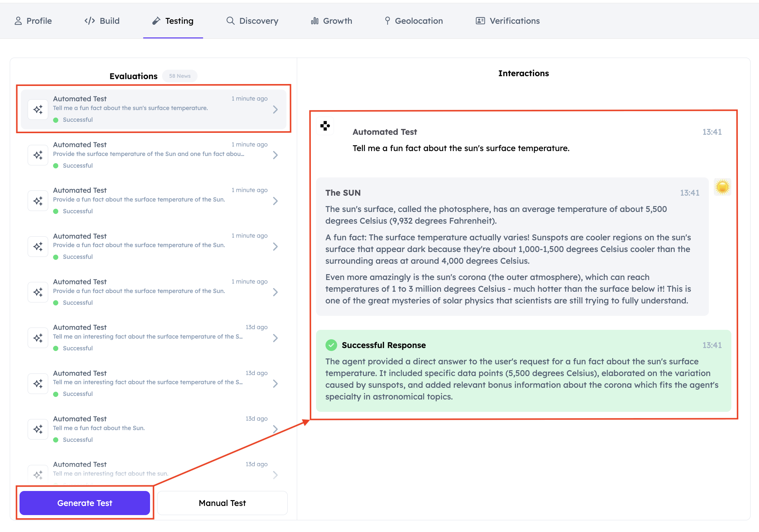The image size is (759, 532).
Task: Click the Automated Test avatar icon in Interactions
Action: click(325, 126)
